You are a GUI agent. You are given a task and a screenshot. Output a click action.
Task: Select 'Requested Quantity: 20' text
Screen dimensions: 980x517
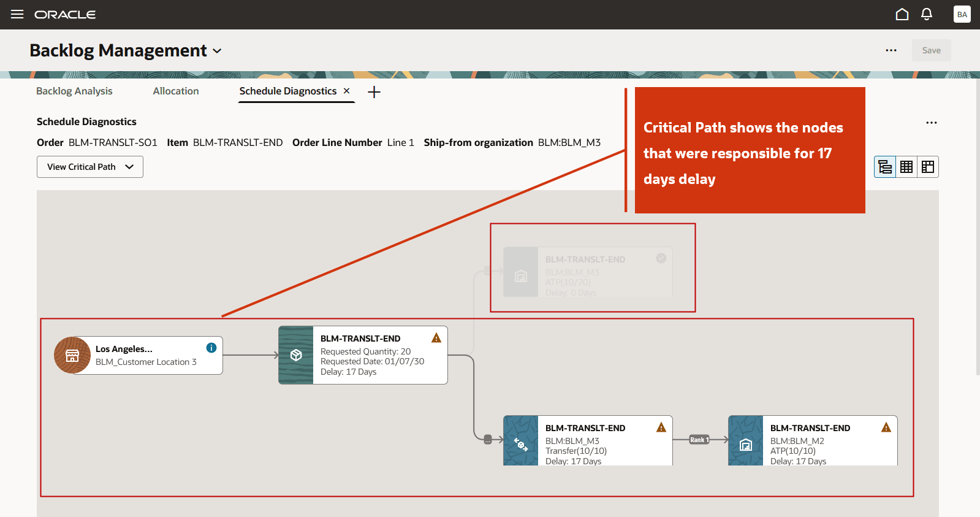365,351
